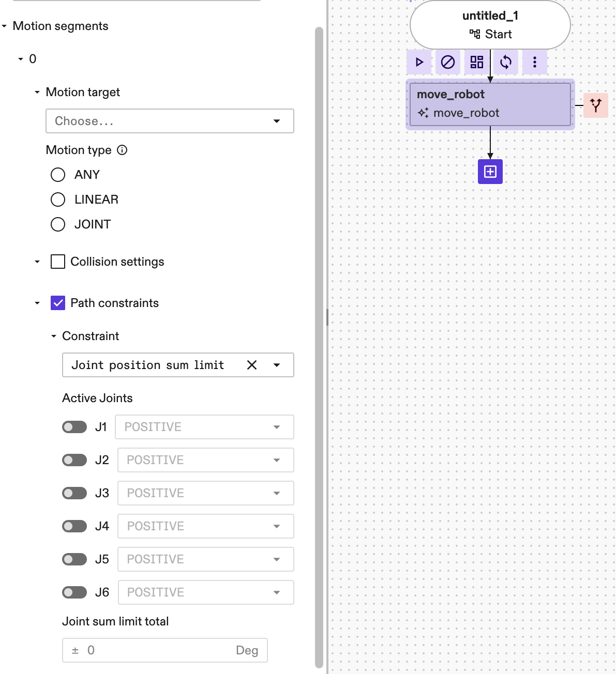Toggle the J1 active joint switch
616x674 pixels.
point(74,426)
